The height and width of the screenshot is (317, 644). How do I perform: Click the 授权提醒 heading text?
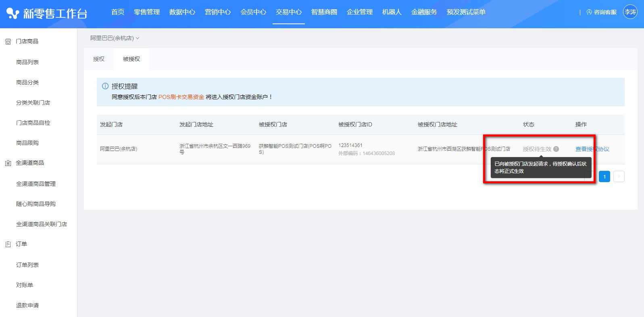125,86
